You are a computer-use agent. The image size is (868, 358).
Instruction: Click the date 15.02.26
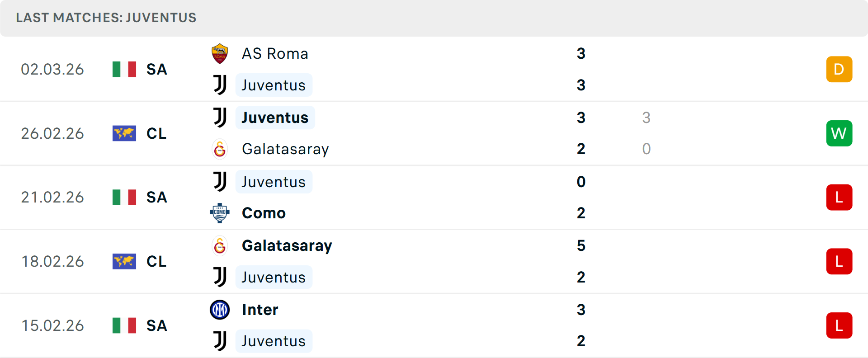(x=52, y=325)
